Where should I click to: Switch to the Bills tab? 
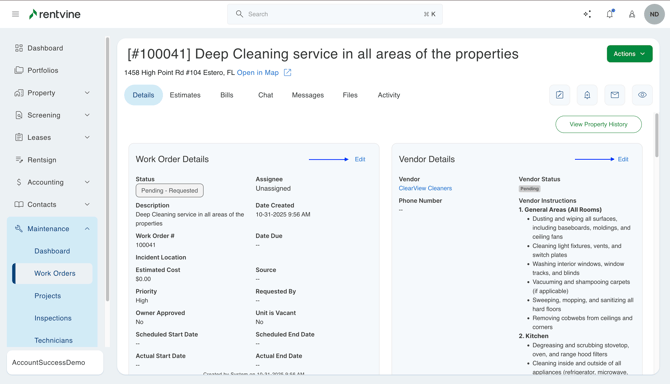[227, 95]
